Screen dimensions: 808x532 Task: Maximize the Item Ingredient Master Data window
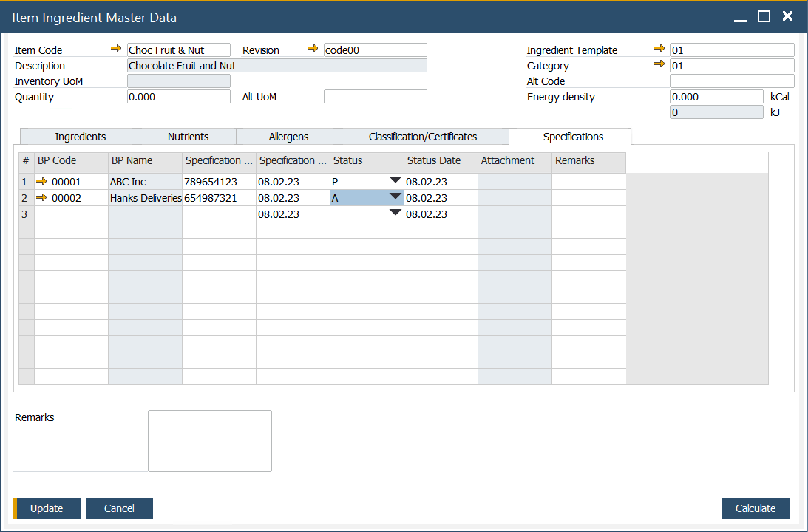764,16
